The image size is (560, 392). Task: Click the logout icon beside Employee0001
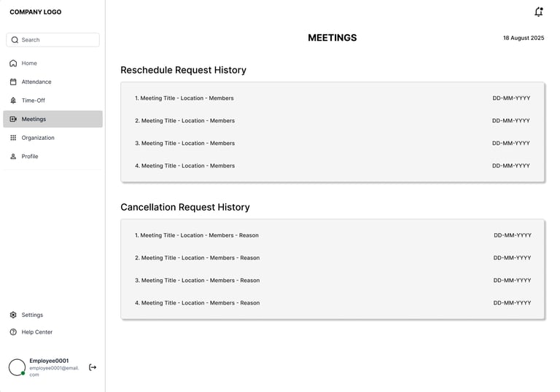coord(93,367)
